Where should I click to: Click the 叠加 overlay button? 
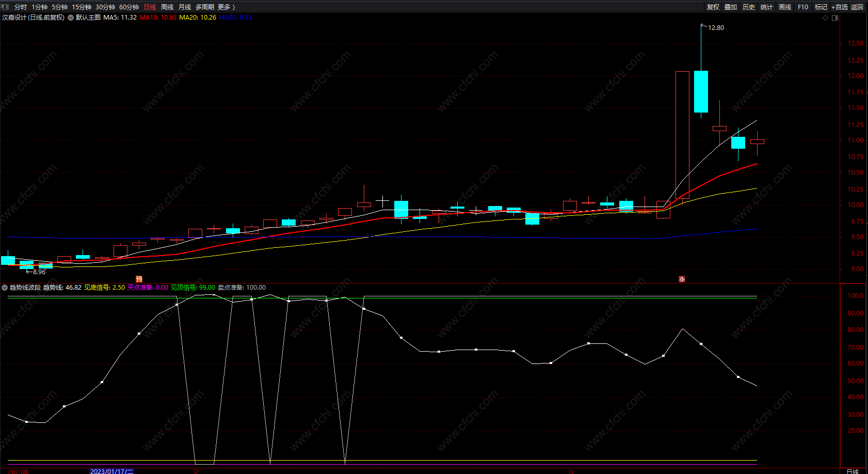coord(731,7)
